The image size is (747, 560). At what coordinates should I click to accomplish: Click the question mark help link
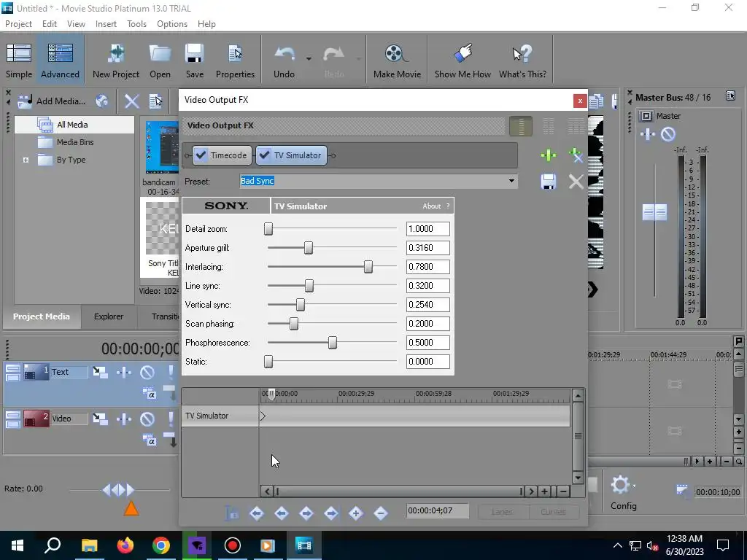click(x=448, y=206)
